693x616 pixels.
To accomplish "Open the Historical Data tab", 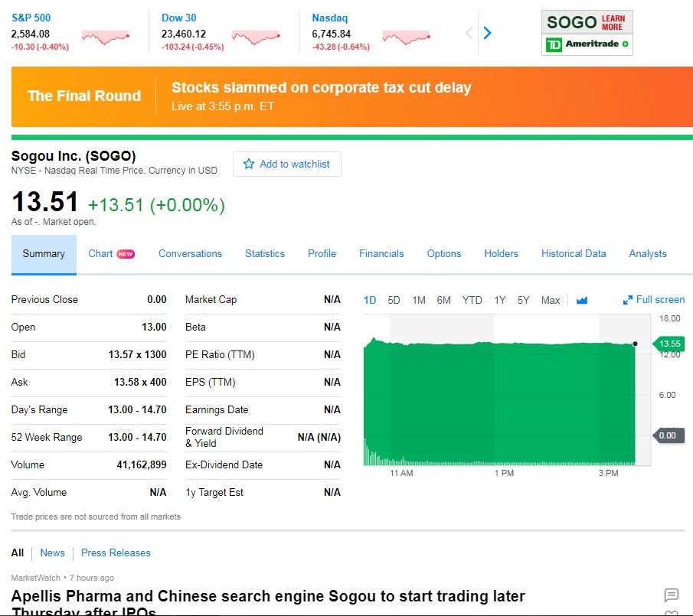I will (574, 253).
